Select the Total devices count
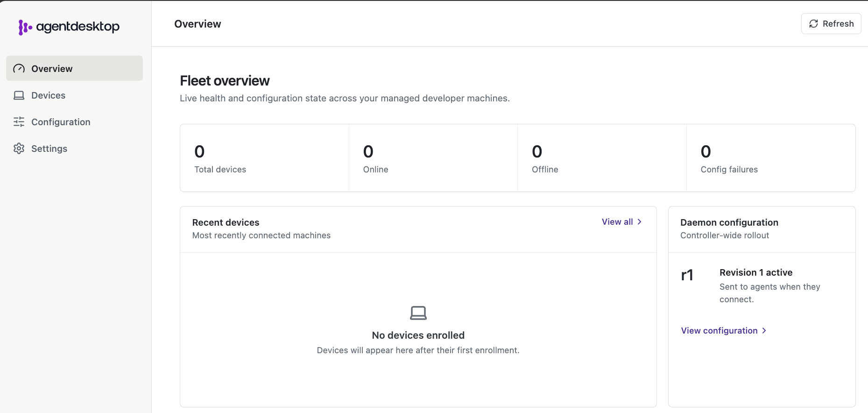This screenshot has height=413, width=868. [x=199, y=151]
